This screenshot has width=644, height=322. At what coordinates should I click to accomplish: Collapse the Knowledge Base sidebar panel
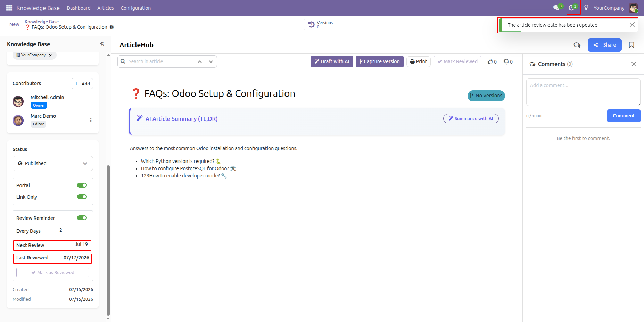click(102, 44)
